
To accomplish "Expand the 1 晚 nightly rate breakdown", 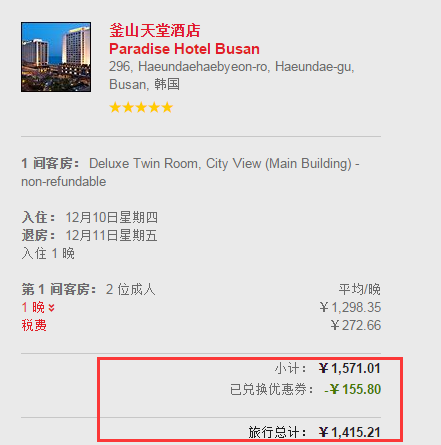I will pos(38,307).
